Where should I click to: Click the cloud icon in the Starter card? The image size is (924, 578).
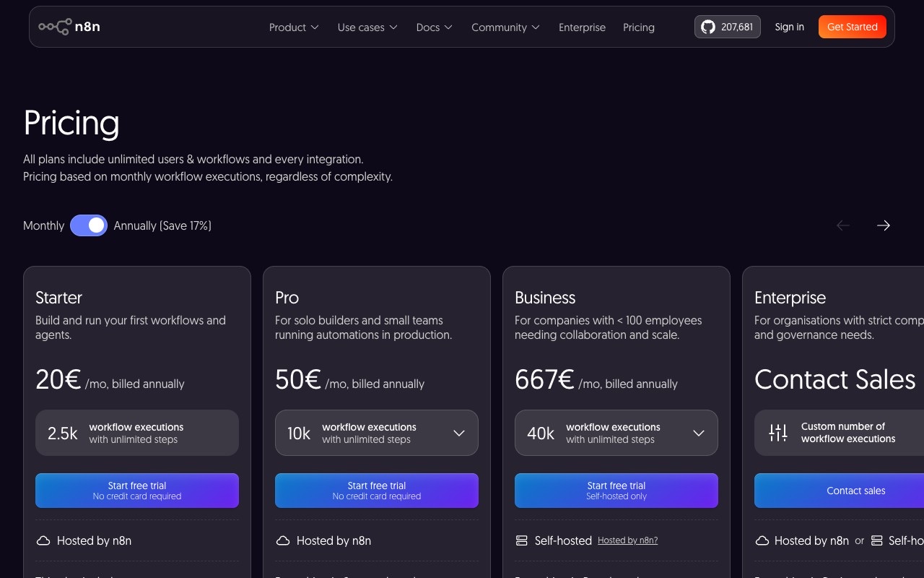43,540
